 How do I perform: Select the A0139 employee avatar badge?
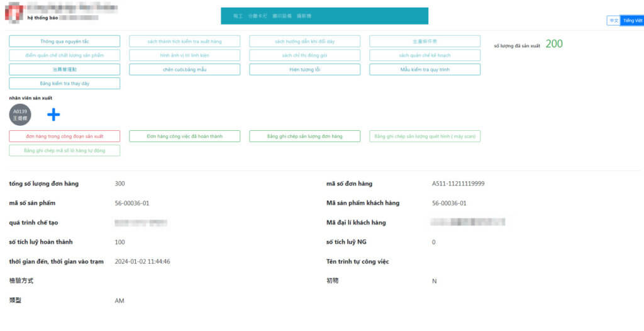[20, 115]
